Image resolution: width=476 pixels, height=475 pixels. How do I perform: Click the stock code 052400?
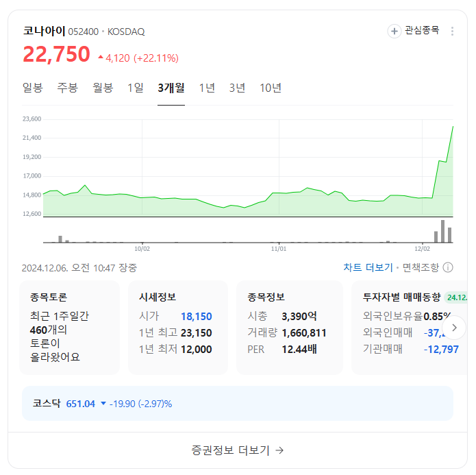point(83,32)
